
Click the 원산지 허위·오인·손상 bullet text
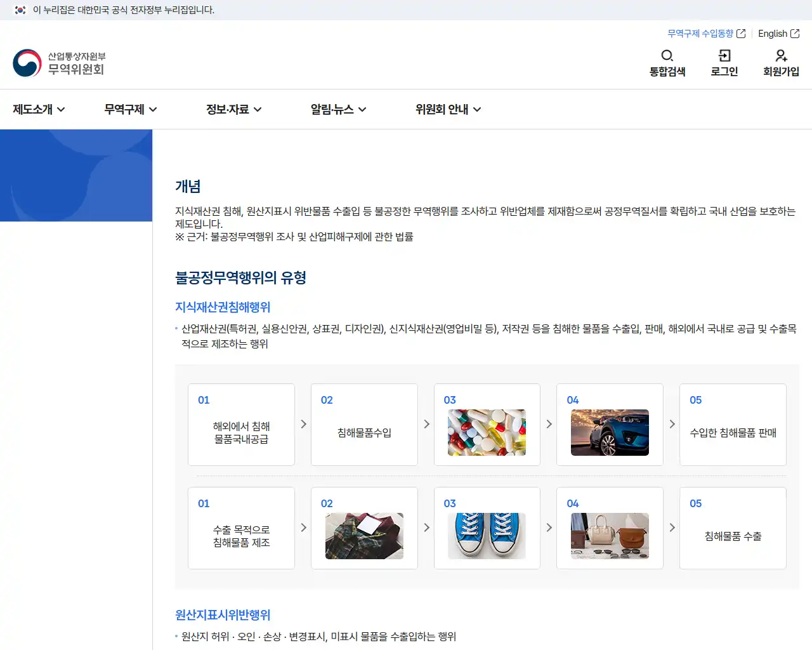318,637
